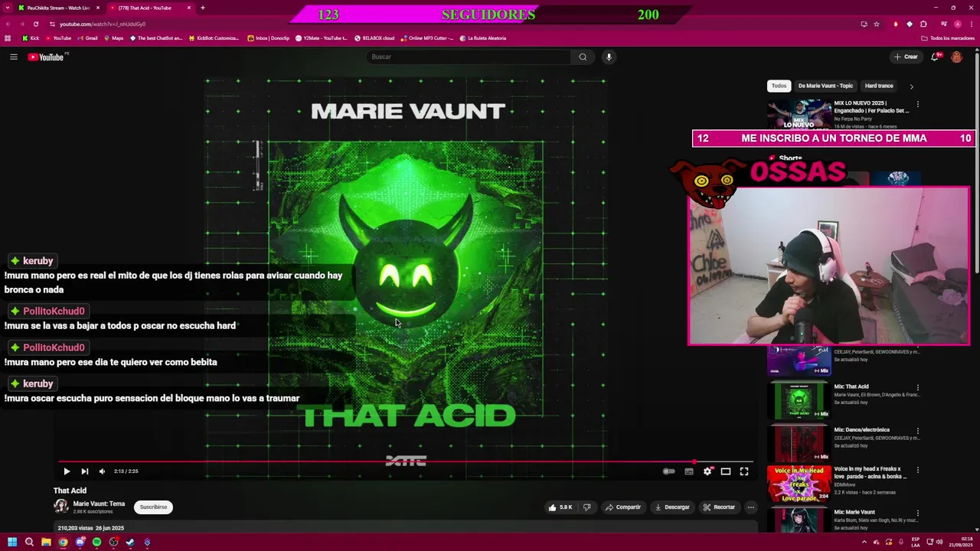Create content with the Crear button

point(906,57)
